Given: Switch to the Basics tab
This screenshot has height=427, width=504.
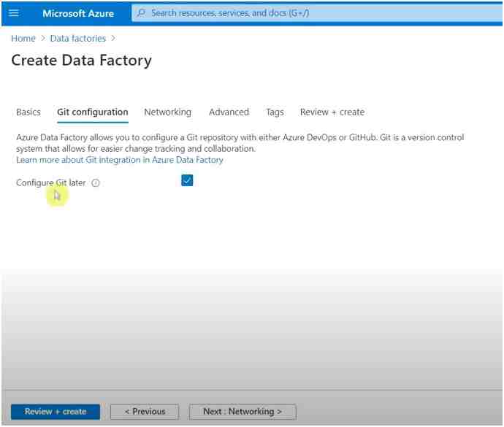Looking at the screenshot, I should (x=28, y=112).
